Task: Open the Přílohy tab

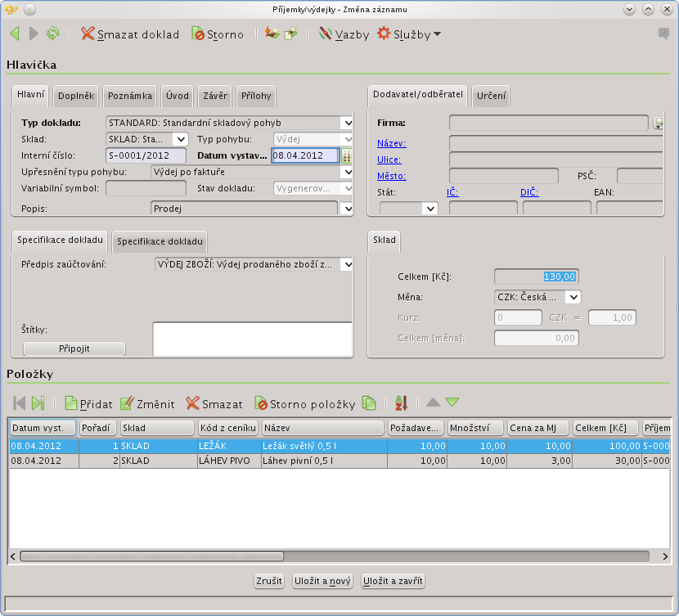Action: [x=256, y=96]
